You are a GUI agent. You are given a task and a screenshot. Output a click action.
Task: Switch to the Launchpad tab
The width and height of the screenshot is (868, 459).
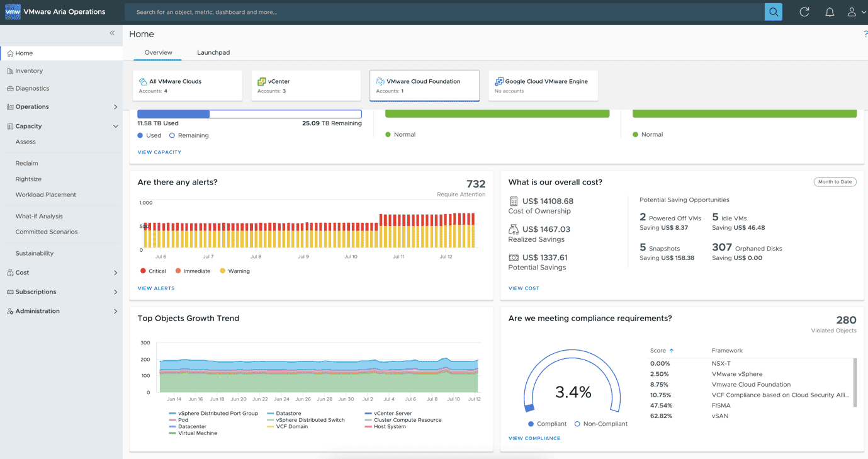(213, 53)
